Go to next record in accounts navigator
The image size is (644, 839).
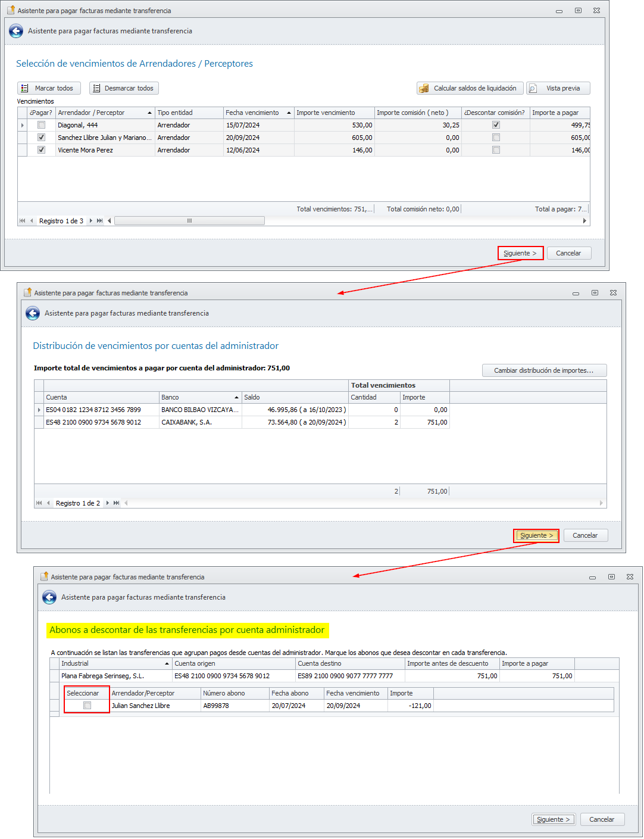(107, 503)
